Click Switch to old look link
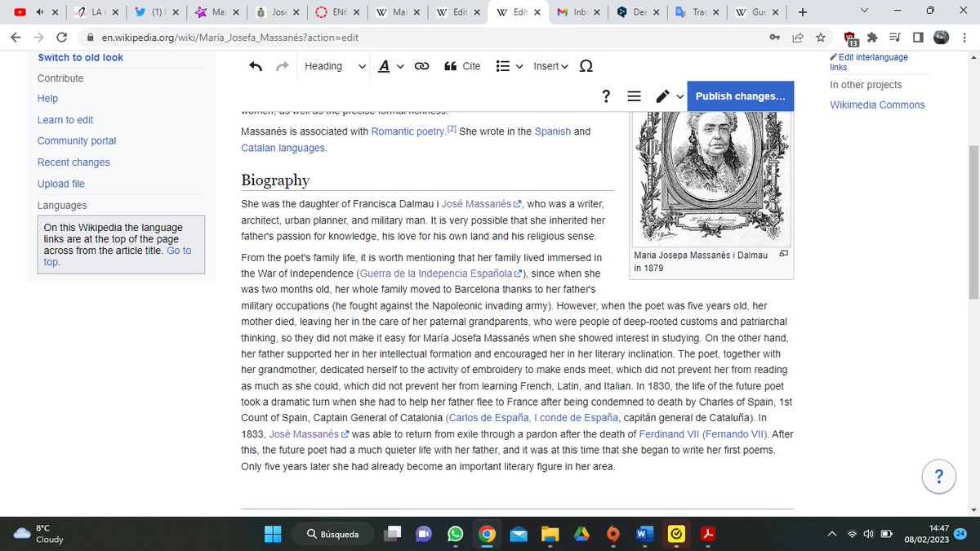This screenshot has width=980, height=551. click(x=81, y=57)
